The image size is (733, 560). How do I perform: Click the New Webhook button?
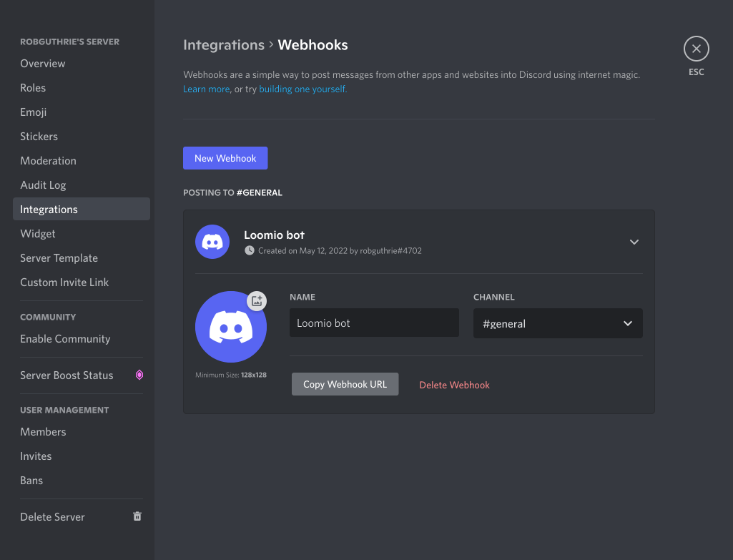coord(225,158)
